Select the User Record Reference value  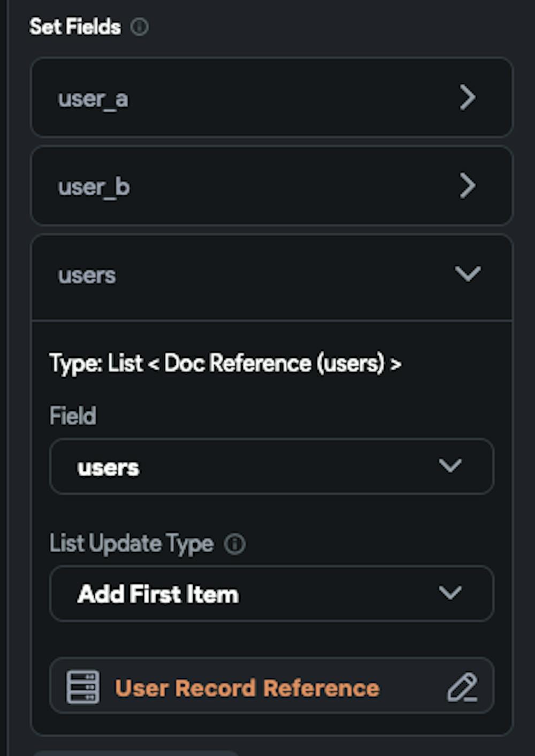coord(248,686)
